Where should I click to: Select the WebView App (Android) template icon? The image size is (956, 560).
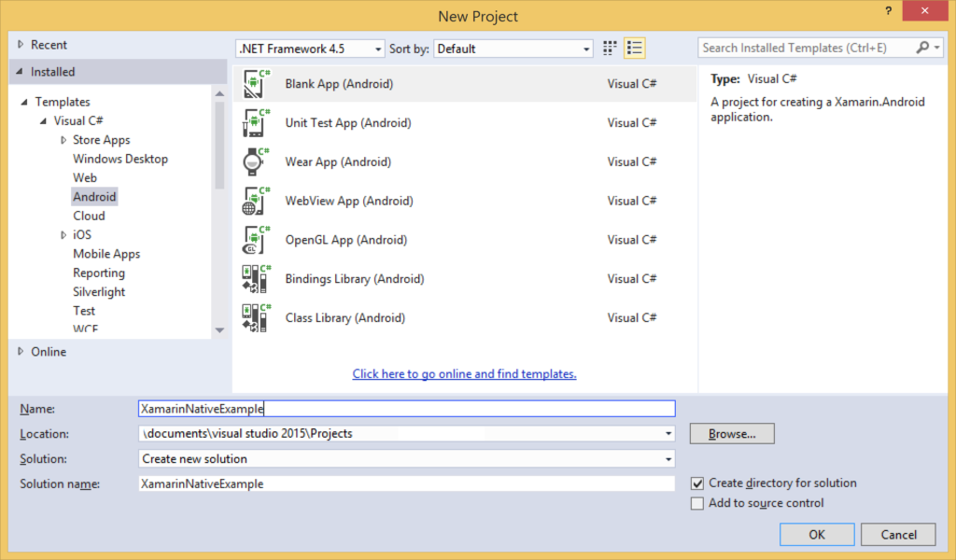click(255, 201)
